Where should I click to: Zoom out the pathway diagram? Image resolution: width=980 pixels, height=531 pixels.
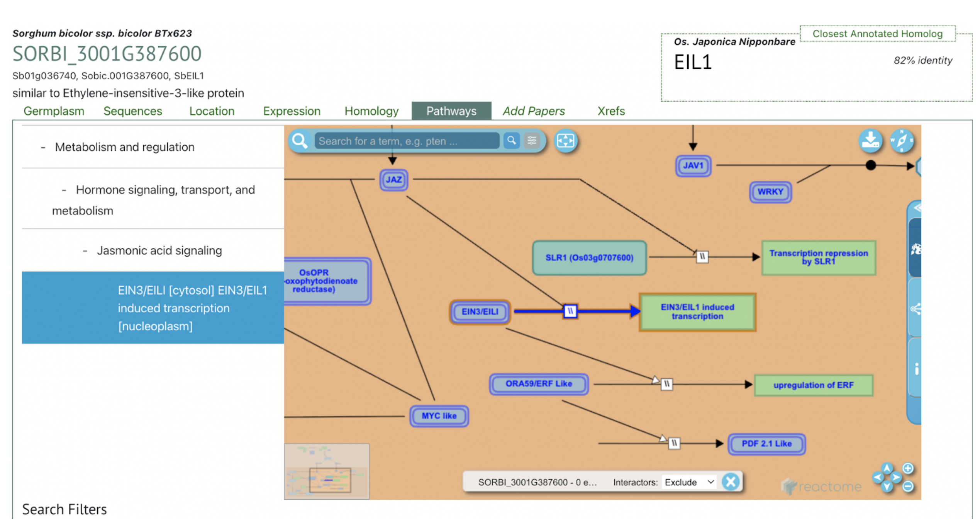[908, 486]
